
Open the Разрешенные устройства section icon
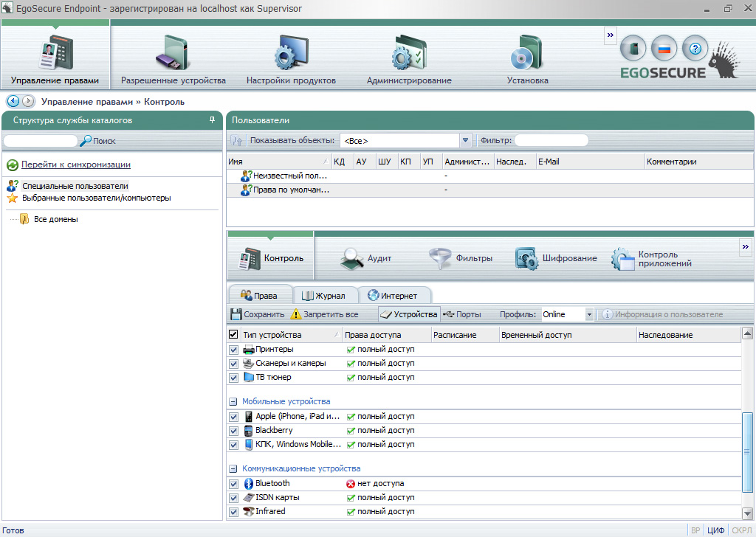point(173,55)
